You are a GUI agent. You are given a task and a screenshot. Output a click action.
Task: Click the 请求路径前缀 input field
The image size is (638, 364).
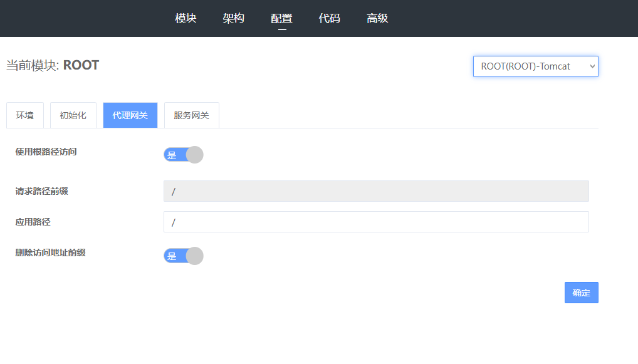tap(376, 192)
